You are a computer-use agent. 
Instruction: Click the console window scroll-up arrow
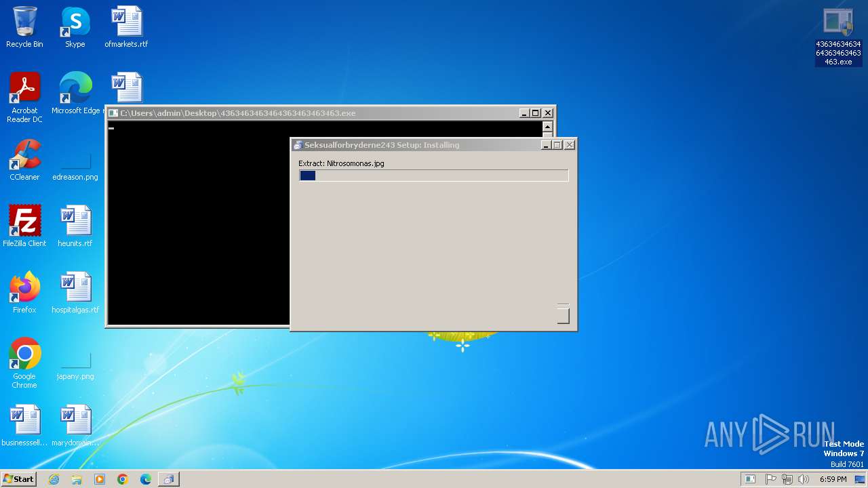(x=547, y=127)
